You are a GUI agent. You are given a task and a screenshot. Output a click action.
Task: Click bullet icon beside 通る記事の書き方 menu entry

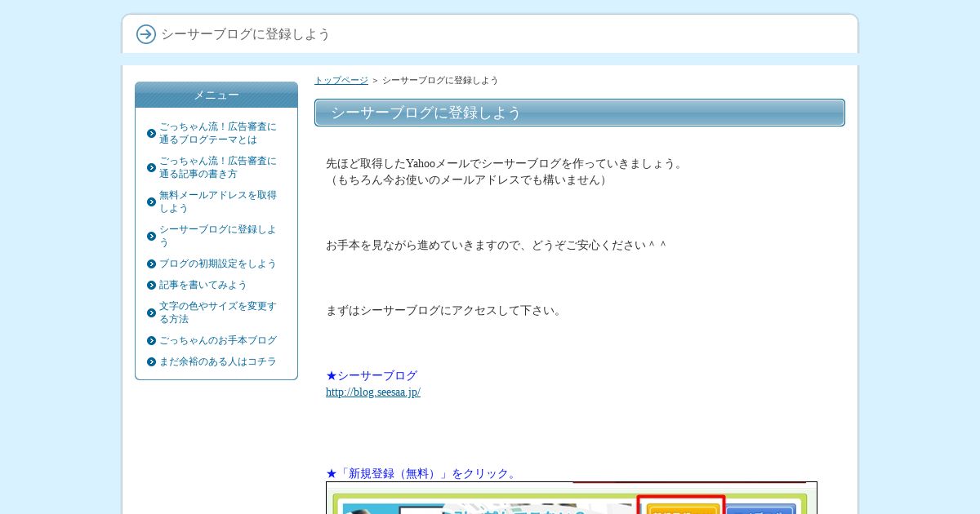(151, 167)
